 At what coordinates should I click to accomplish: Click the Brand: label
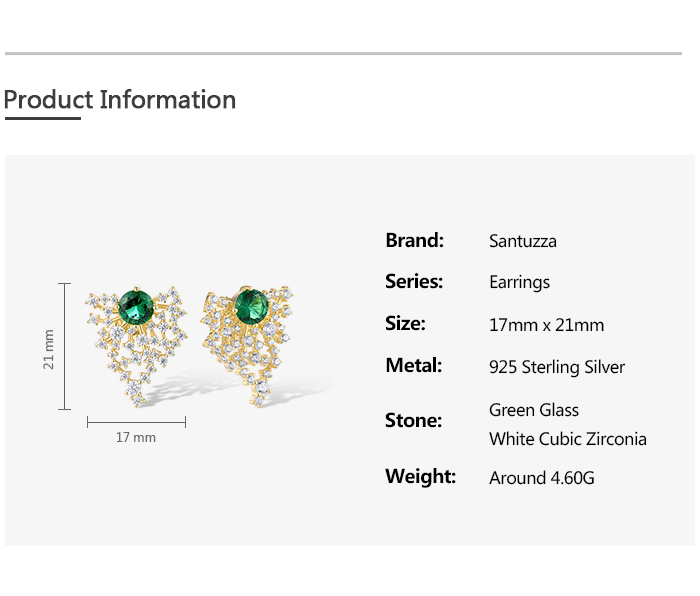pyautogui.click(x=414, y=240)
